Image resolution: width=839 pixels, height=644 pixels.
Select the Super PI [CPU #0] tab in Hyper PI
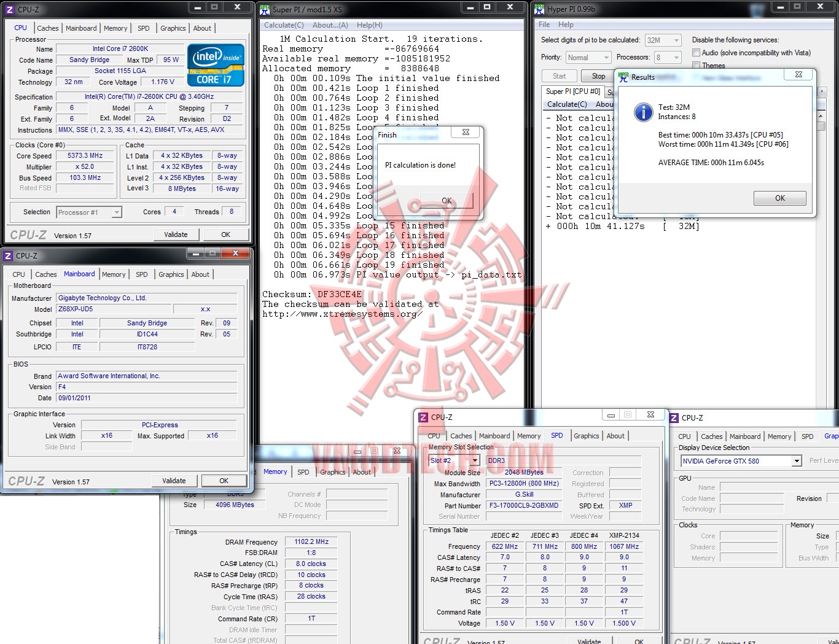point(573,91)
